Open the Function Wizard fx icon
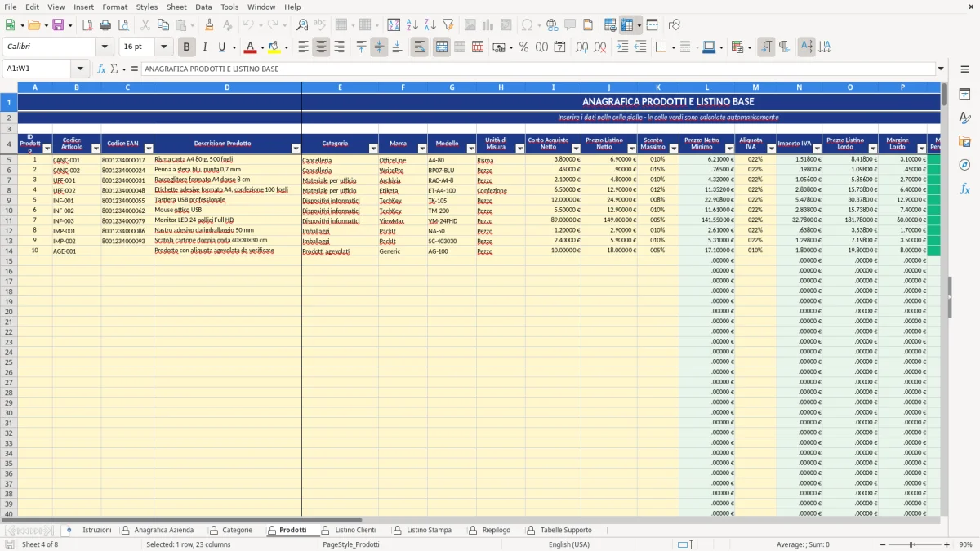Image resolution: width=980 pixels, height=551 pixels. pyautogui.click(x=102, y=69)
